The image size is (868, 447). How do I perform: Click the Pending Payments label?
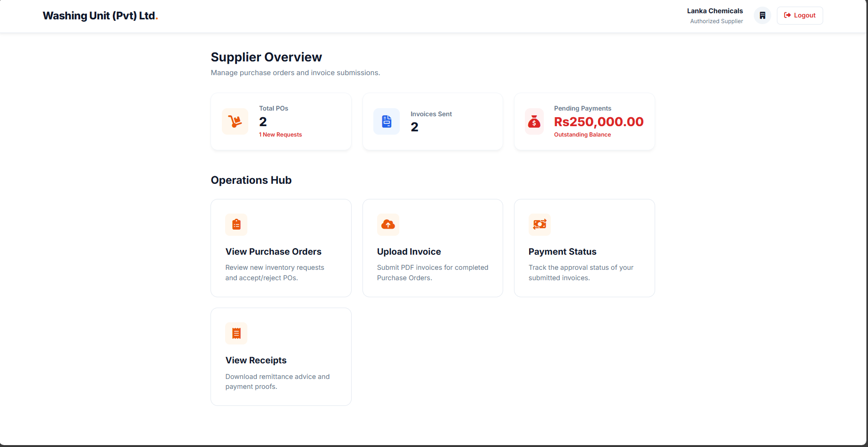[x=582, y=108]
